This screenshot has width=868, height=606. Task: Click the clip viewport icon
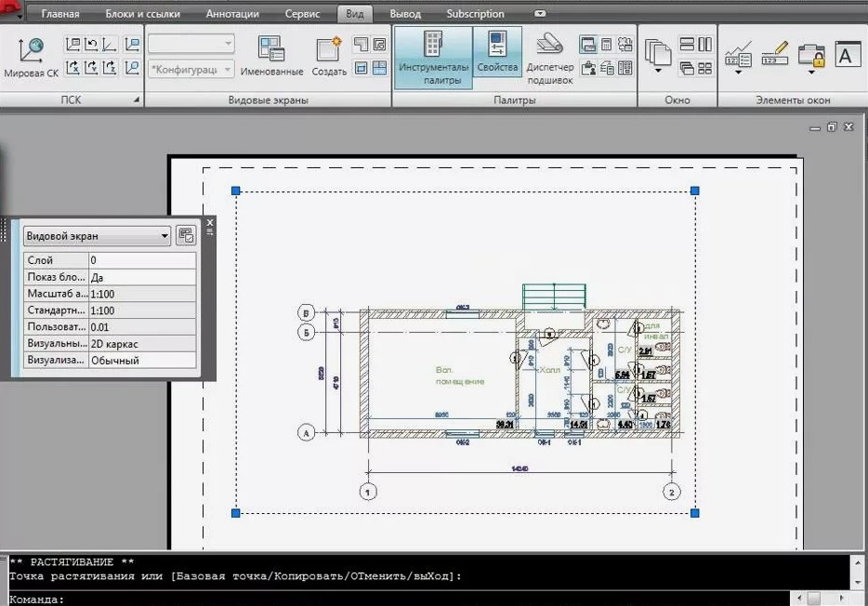click(x=361, y=68)
